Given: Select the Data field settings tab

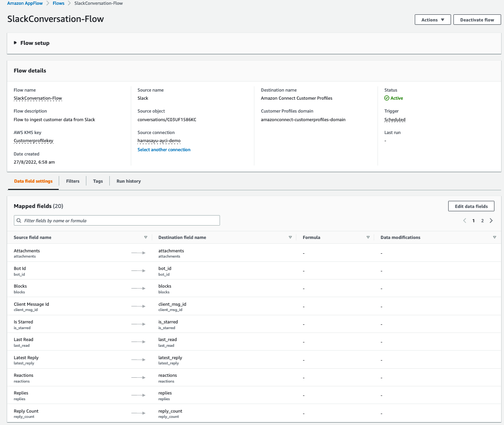Looking at the screenshot, I should coord(33,181).
